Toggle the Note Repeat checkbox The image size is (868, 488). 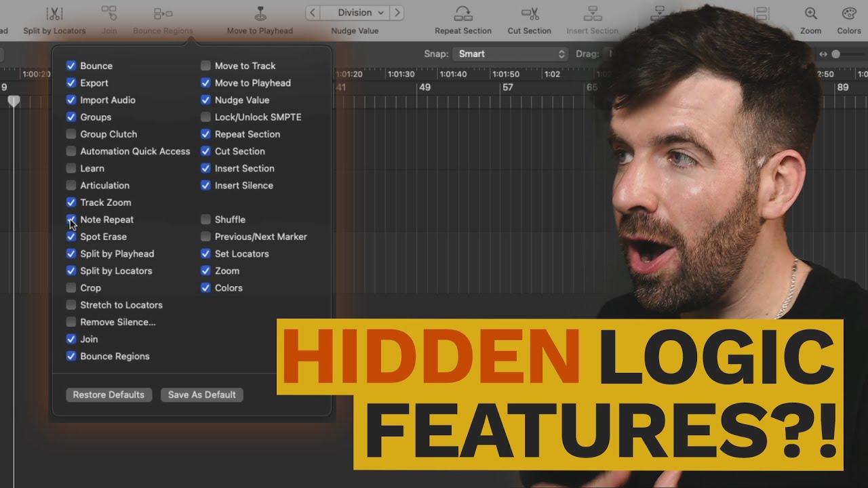coord(71,220)
